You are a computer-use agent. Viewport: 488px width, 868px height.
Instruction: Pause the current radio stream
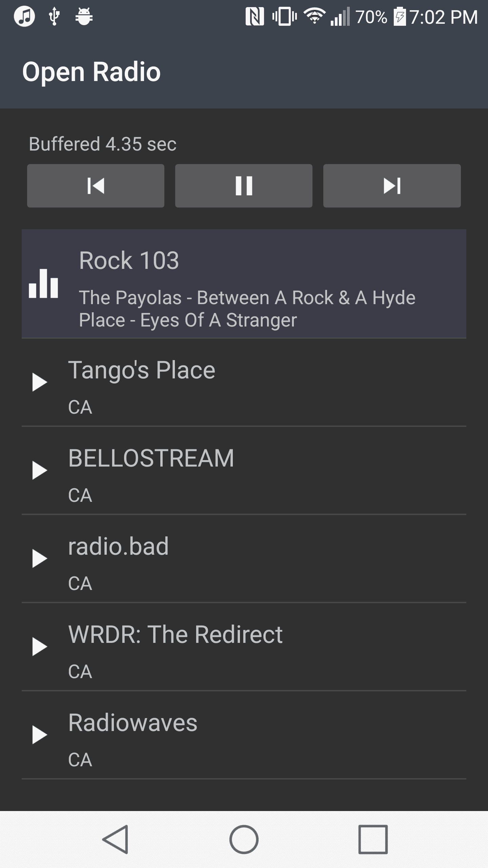click(244, 186)
